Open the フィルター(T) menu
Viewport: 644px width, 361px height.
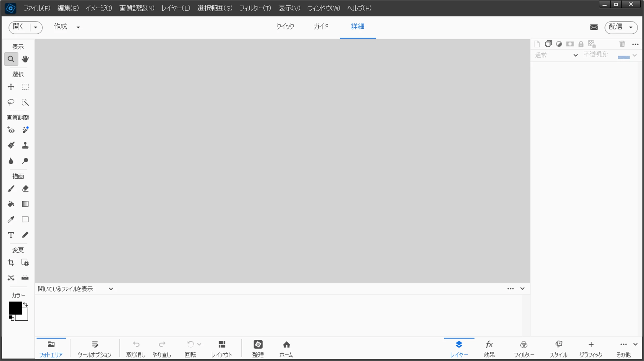tap(255, 8)
